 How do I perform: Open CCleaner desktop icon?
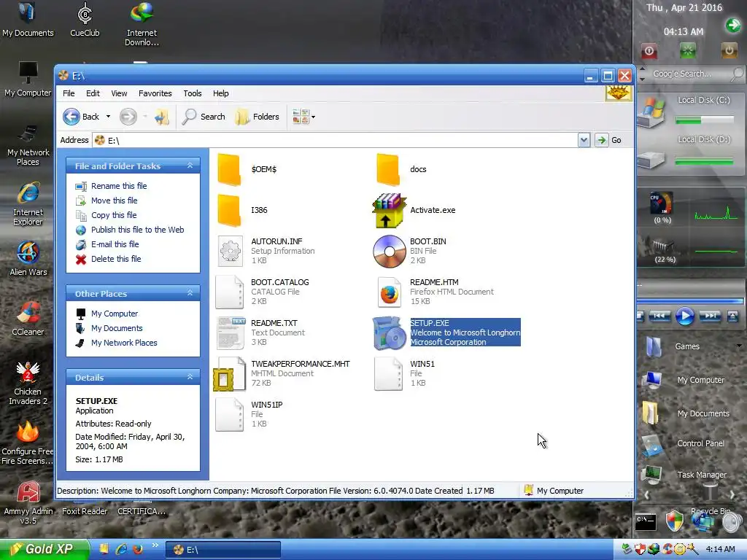tap(28, 319)
